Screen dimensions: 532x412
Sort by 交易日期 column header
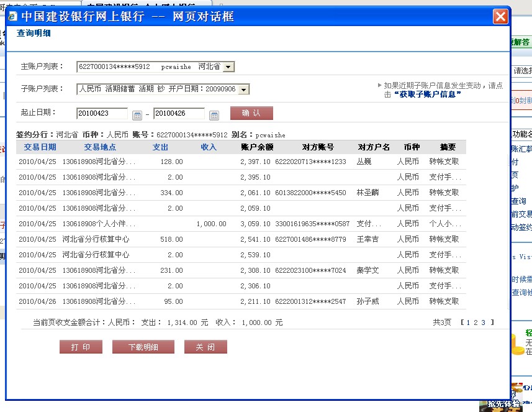(40, 147)
